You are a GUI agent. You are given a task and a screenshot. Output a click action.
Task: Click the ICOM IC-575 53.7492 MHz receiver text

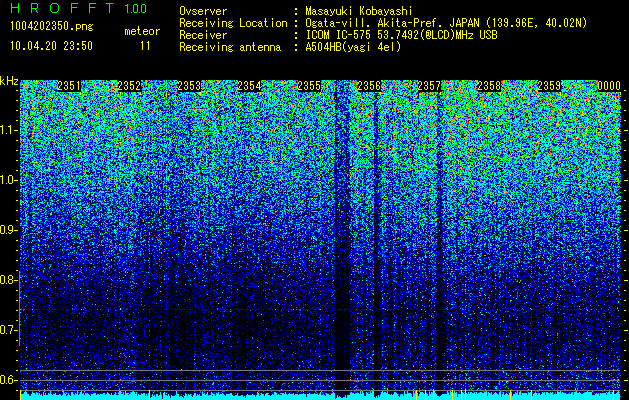(x=401, y=35)
